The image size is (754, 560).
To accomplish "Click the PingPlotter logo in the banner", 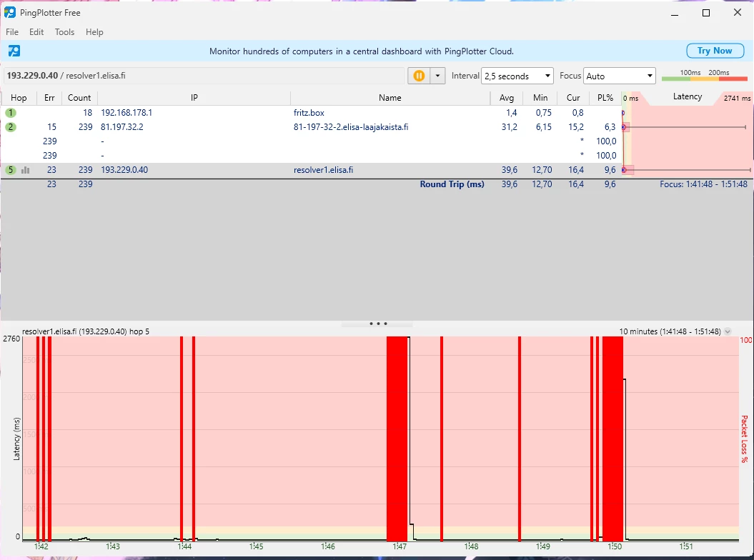I will (14, 51).
